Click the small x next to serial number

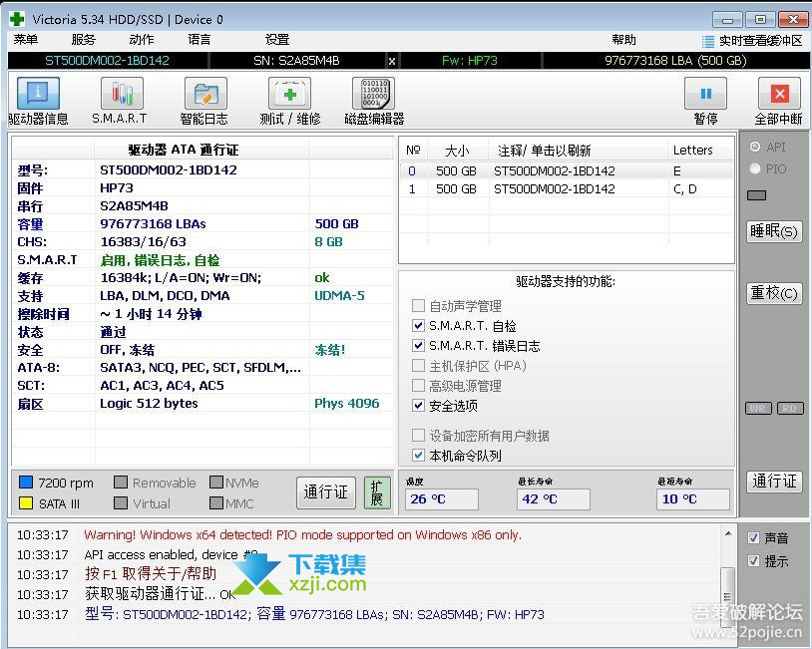[x=392, y=61]
